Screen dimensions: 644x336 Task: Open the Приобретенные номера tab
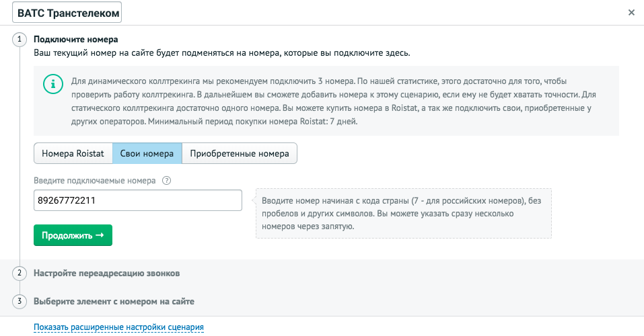(x=240, y=153)
